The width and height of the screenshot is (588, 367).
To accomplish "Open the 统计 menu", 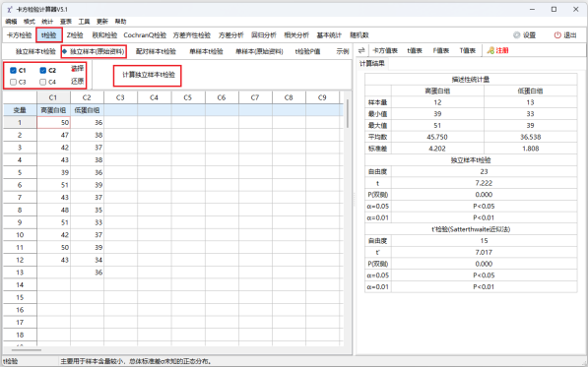I will [47, 22].
